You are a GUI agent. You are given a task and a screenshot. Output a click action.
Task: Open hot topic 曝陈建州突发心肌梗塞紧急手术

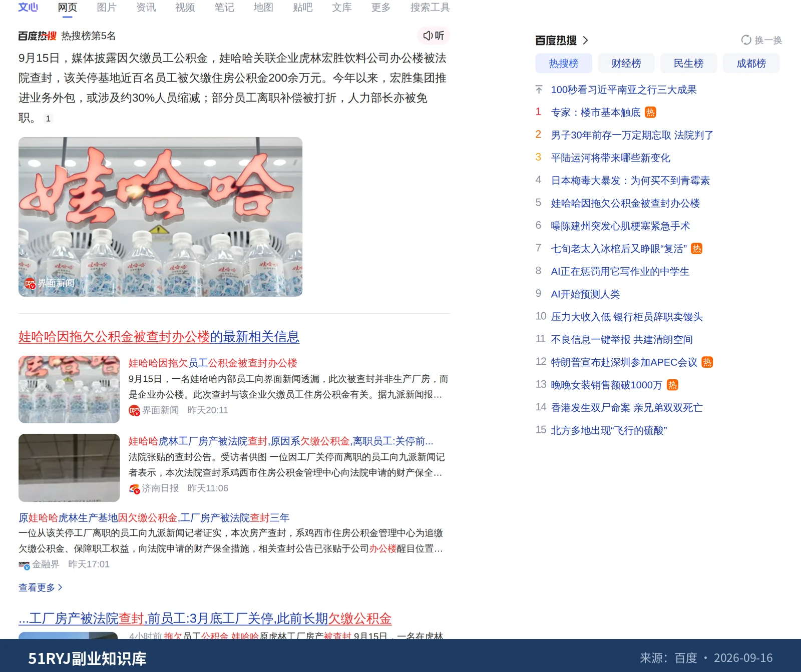point(620,226)
